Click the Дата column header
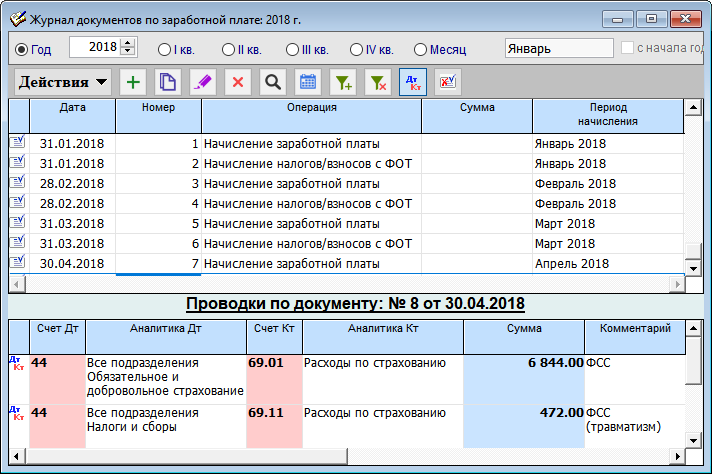The image size is (712, 474). [73, 116]
